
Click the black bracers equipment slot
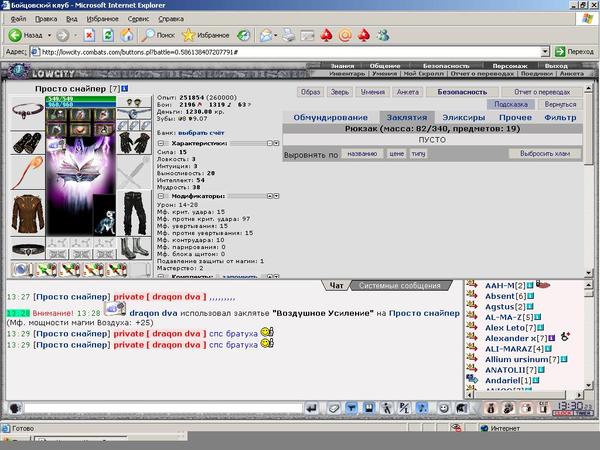click(27, 142)
